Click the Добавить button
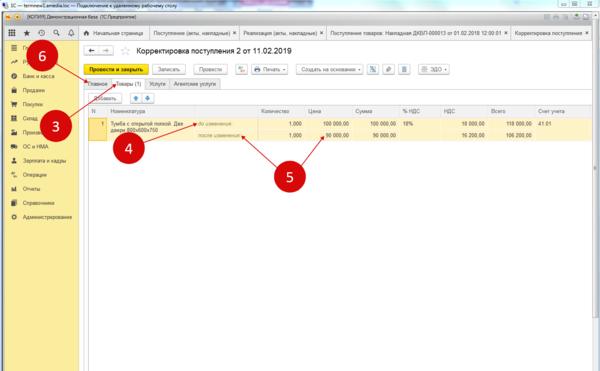This screenshot has height=371, width=600. pos(105,99)
